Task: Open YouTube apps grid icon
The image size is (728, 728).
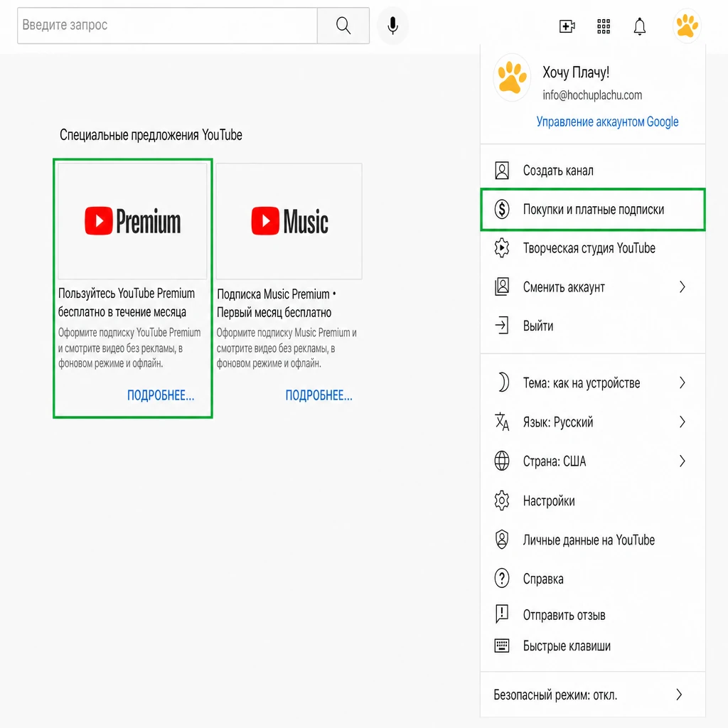Action: (x=604, y=26)
